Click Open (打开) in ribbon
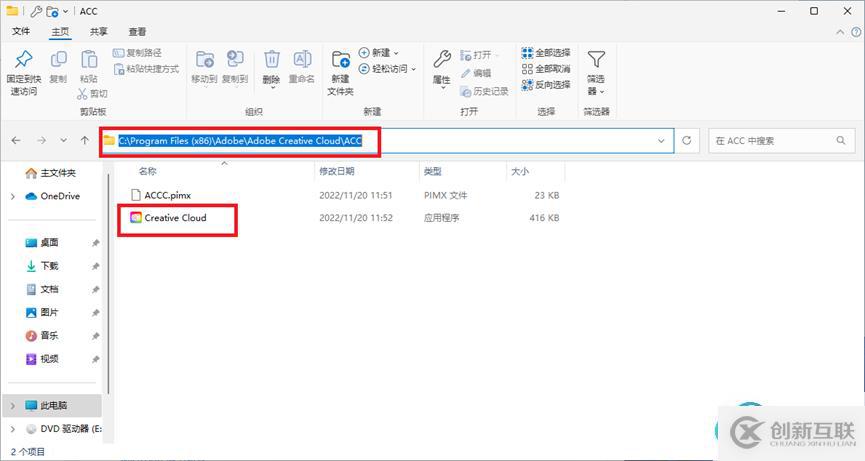The width and height of the screenshot is (865, 461). tap(479, 55)
